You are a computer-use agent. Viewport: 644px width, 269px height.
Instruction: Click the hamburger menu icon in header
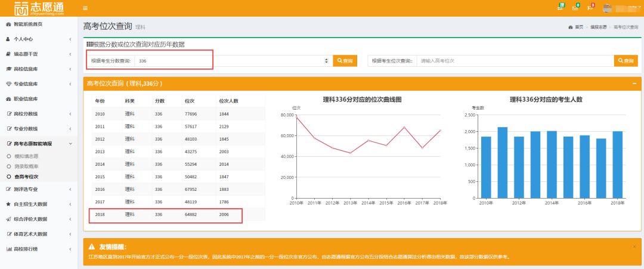tap(85, 8)
